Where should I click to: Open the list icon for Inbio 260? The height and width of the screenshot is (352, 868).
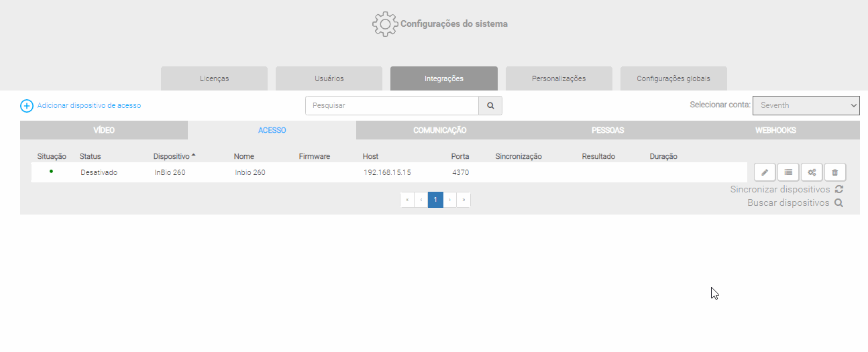[x=788, y=172]
